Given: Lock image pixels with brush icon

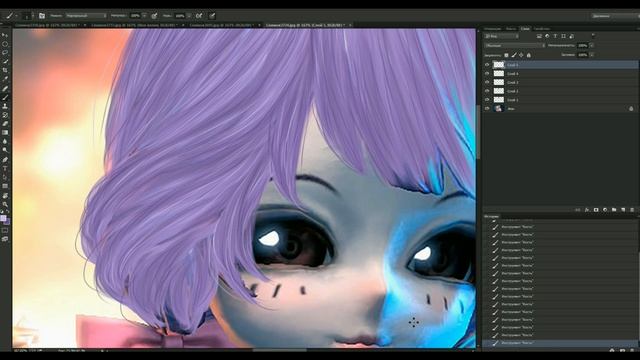Looking at the screenshot, I should click(514, 55).
